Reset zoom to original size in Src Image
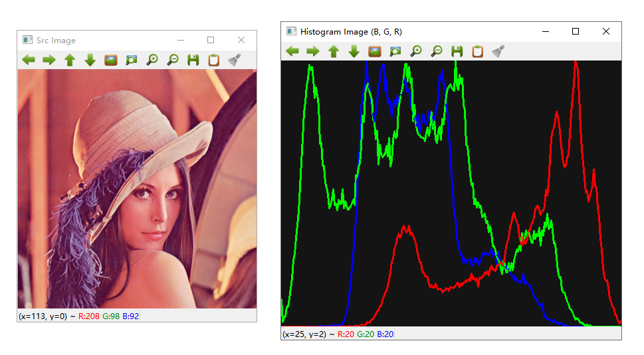This screenshot has height=355, width=644. pyautogui.click(x=111, y=60)
